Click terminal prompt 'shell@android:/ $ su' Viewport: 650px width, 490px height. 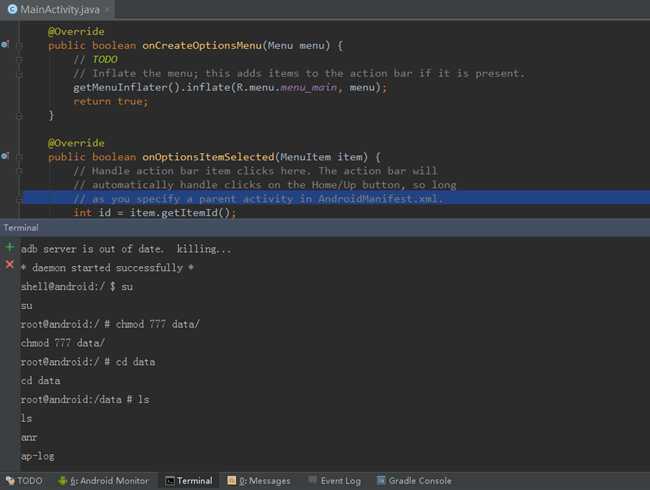pos(77,286)
